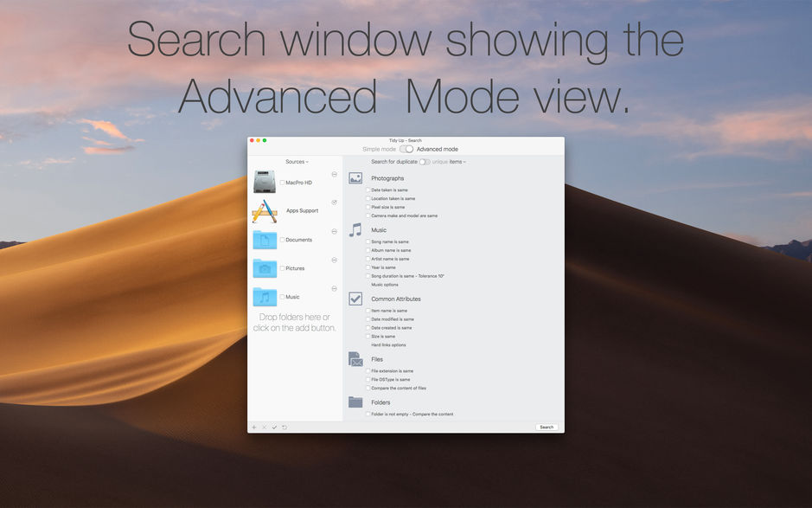Viewport: 812px width, 508px height.
Task: Enable 'Song duration is same' checkbox
Action: click(368, 276)
